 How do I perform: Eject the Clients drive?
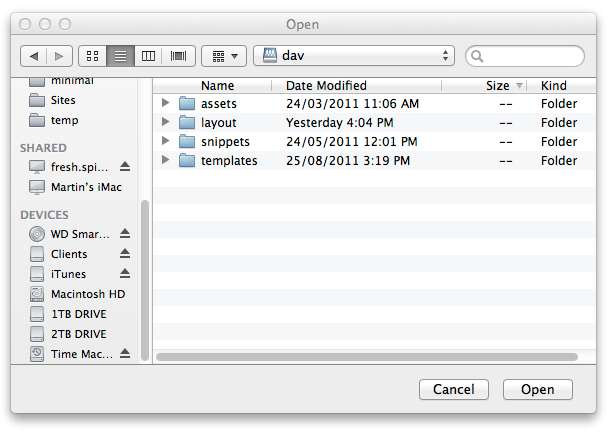click(x=125, y=254)
